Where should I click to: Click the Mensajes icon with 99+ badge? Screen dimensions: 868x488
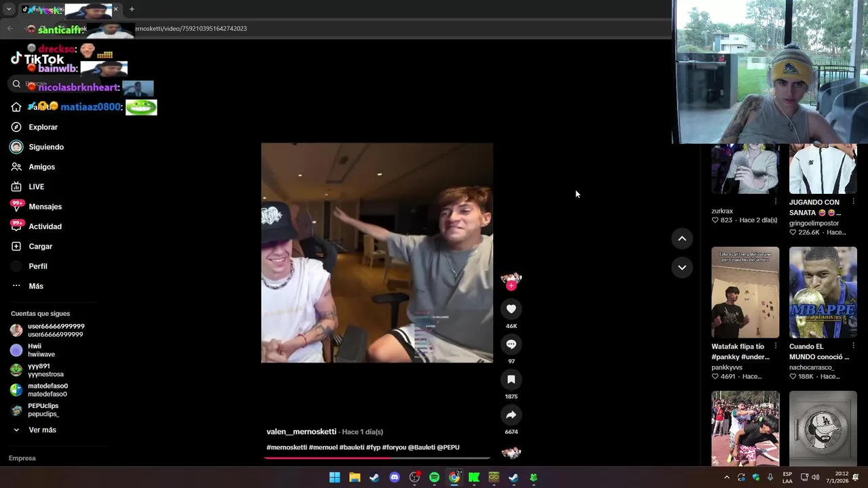pos(16,207)
